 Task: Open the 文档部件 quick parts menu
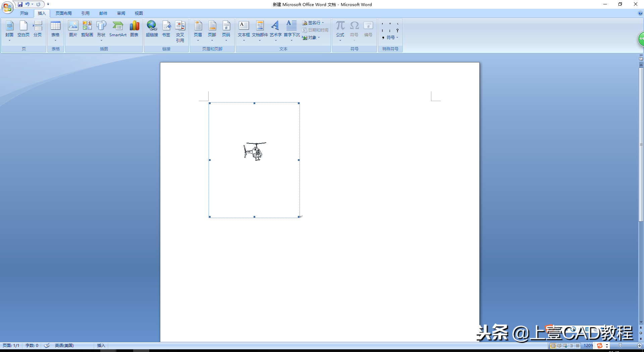tap(260, 31)
